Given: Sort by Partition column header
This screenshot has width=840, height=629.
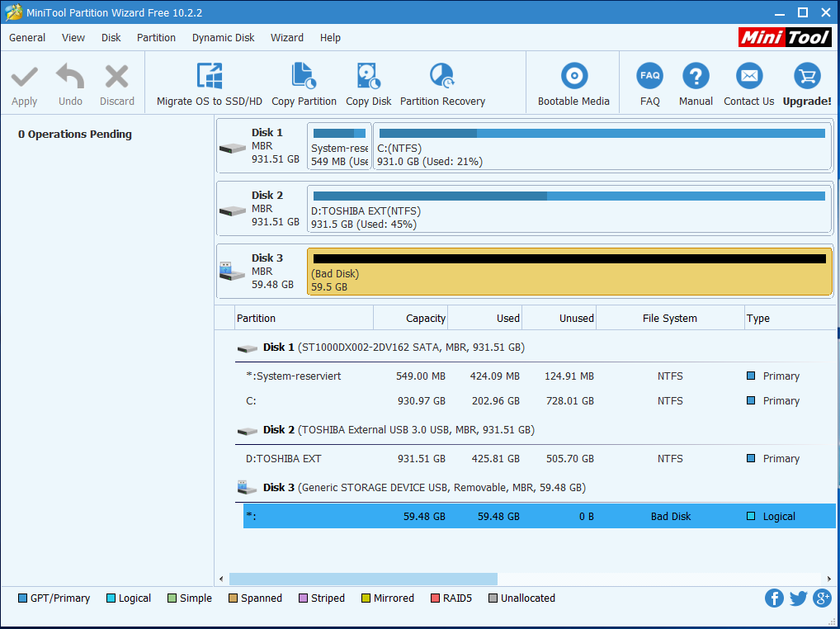Looking at the screenshot, I should click(x=304, y=319).
